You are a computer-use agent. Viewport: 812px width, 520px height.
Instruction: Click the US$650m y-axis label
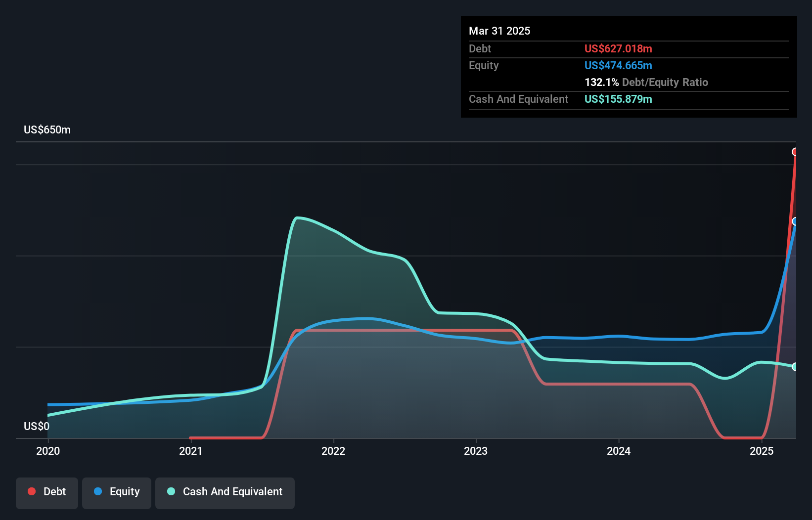point(47,130)
